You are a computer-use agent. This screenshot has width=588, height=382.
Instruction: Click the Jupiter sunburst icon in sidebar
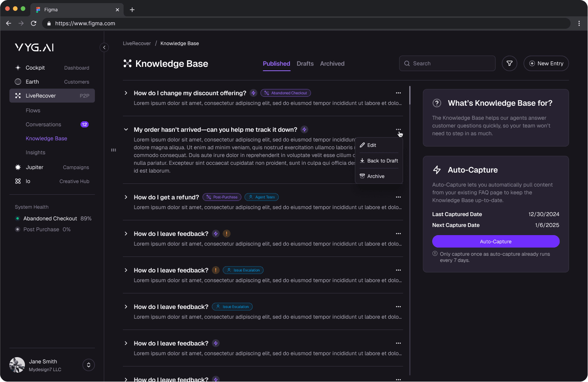click(x=18, y=167)
